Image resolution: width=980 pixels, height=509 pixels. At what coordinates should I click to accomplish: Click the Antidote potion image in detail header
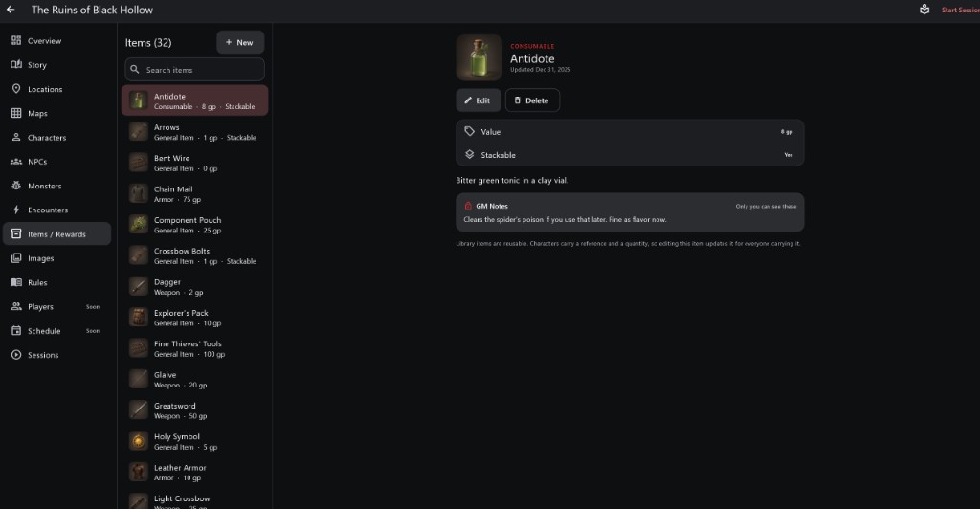point(479,57)
